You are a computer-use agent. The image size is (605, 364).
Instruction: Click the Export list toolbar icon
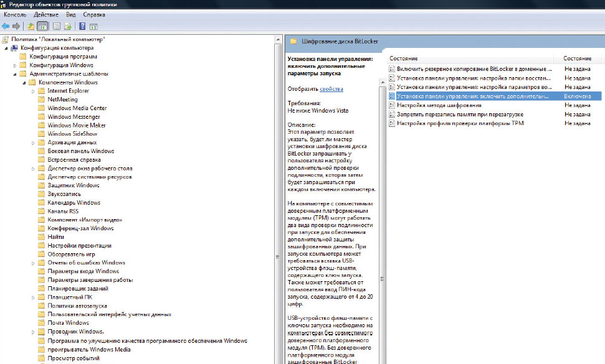click(67, 26)
